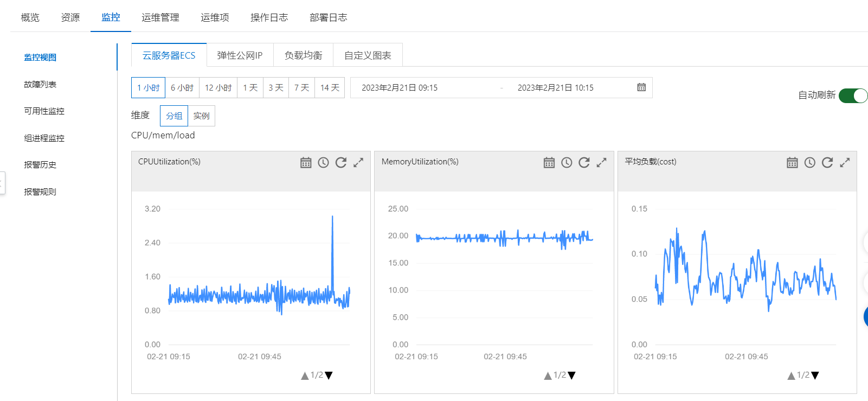Open 故障列表 in sidebar
868x401 pixels.
point(40,84)
